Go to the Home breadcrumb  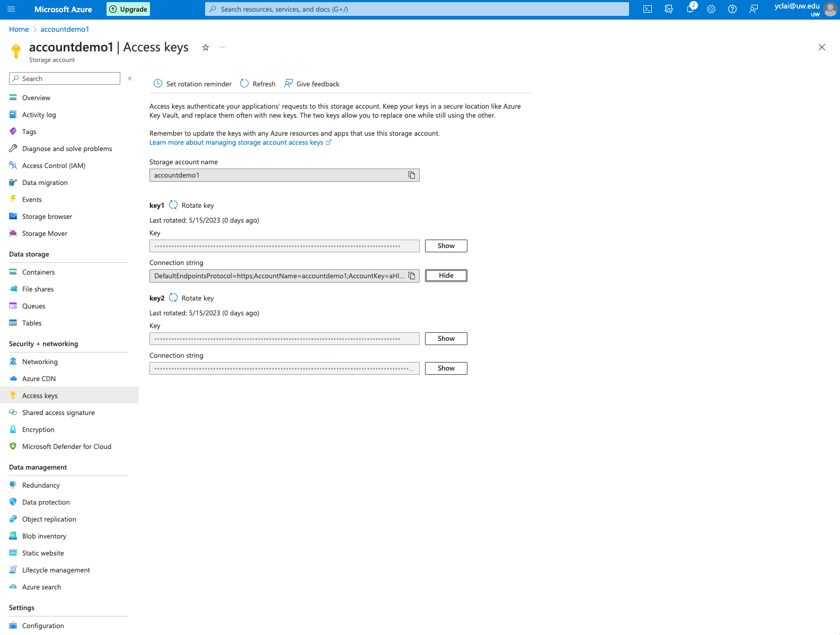point(19,29)
